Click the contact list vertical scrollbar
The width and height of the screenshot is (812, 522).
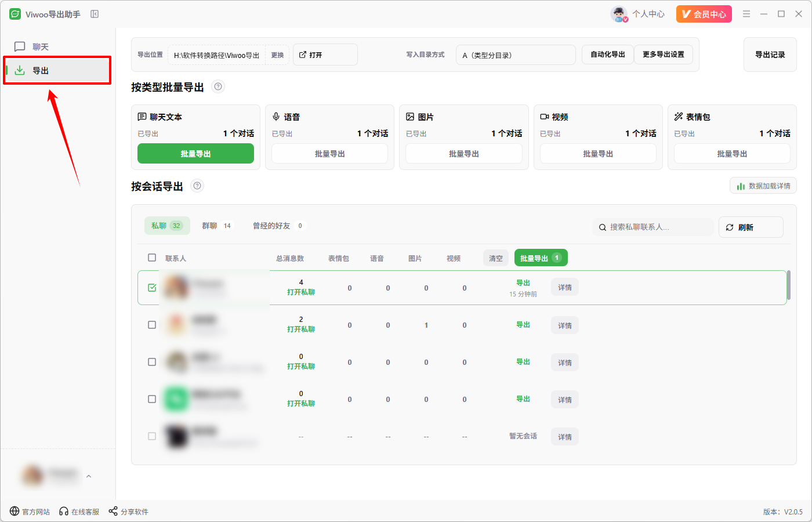point(788,285)
